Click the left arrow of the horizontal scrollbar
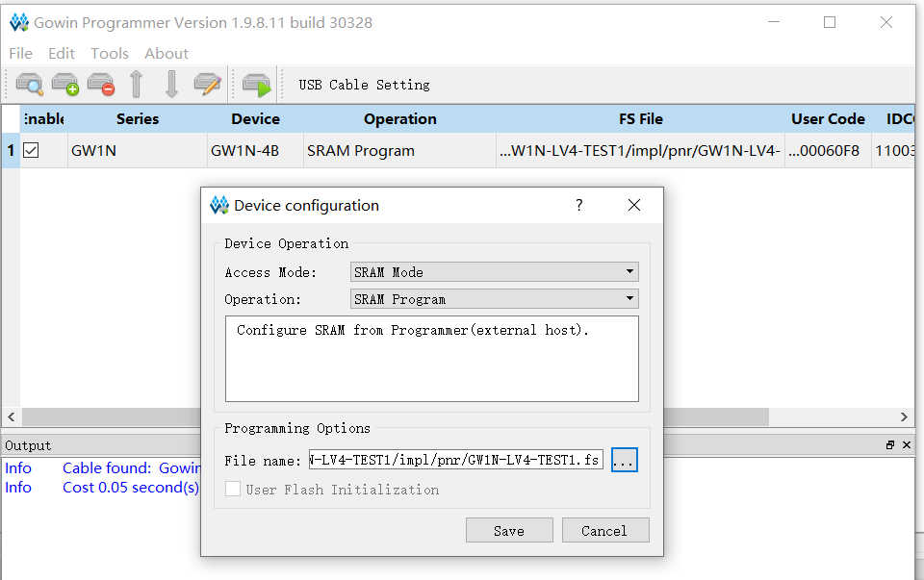The image size is (924, 580). 12,416
